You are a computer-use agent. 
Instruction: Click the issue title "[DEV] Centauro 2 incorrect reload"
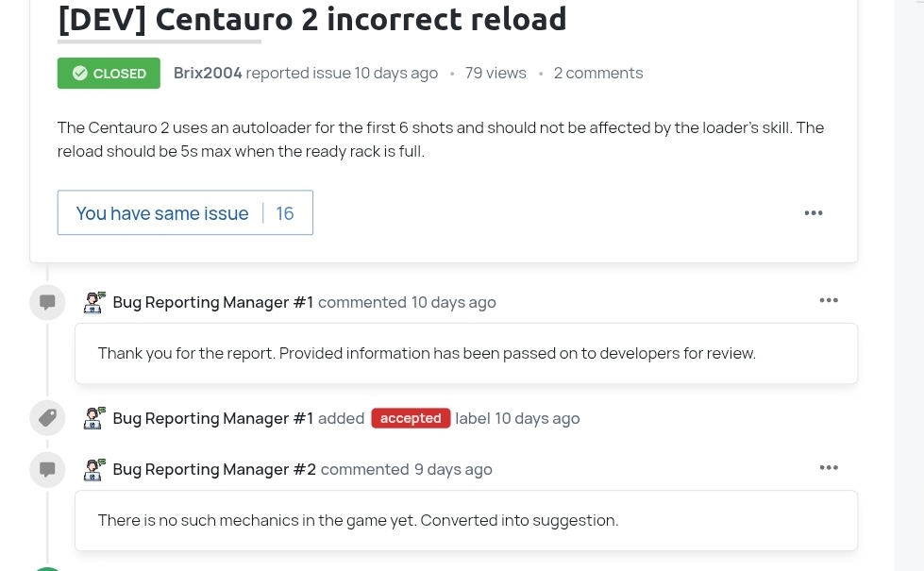pos(312,19)
